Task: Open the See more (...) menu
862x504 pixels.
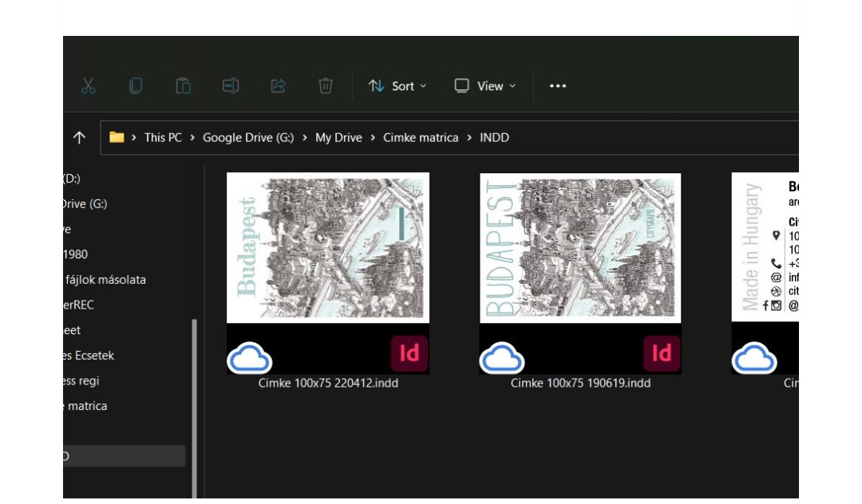Action: point(557,85)
